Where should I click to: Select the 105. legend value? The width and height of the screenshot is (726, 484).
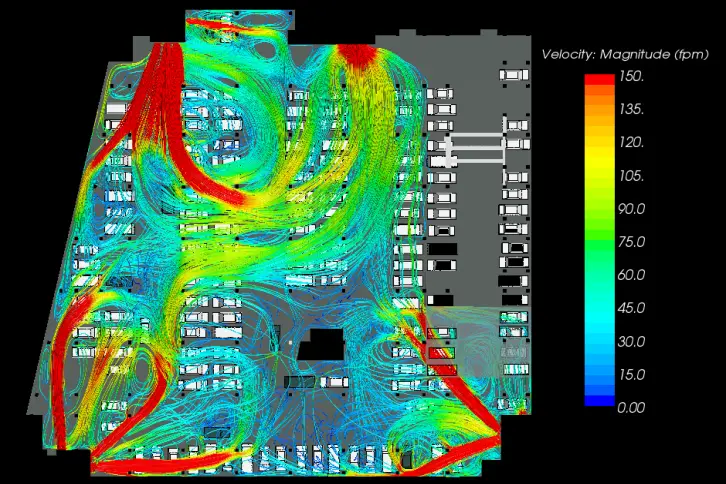click(x=632, y=176)
